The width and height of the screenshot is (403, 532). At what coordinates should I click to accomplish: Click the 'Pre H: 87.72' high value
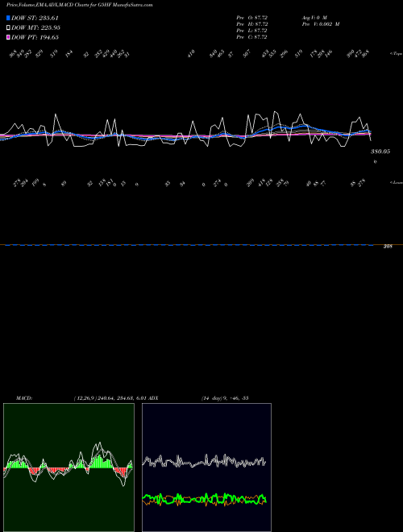(x=252, y=24)
